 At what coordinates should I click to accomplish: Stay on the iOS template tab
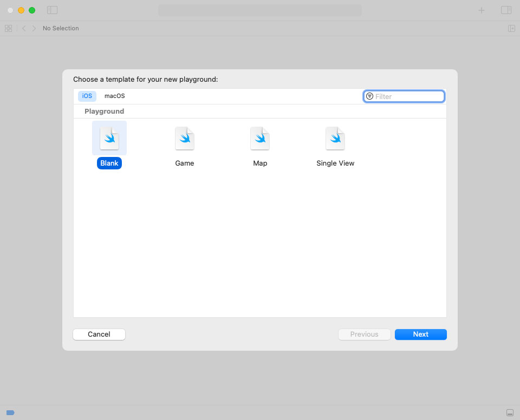click(87, 96)
